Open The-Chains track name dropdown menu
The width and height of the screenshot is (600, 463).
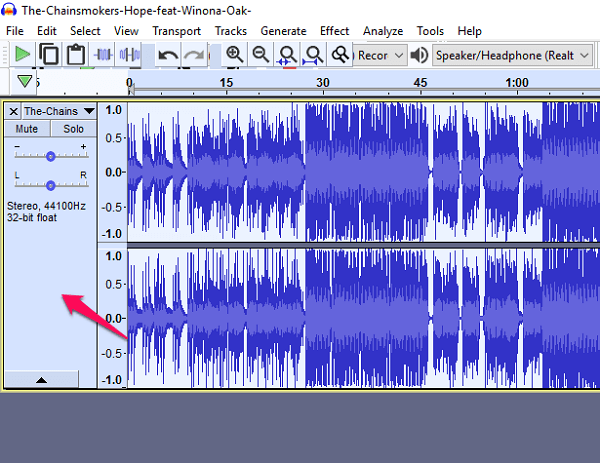coord(59,111)
